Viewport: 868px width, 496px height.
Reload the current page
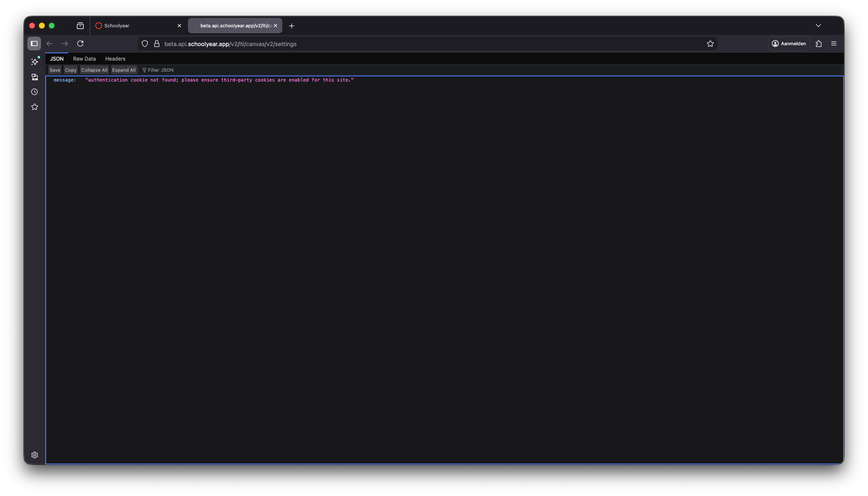pos(80,44)
